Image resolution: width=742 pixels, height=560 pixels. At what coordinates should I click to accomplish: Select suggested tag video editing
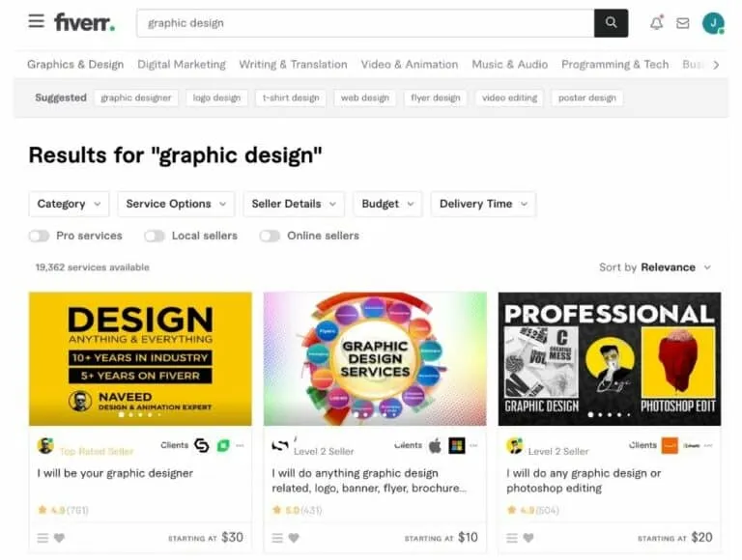(510, 98)
